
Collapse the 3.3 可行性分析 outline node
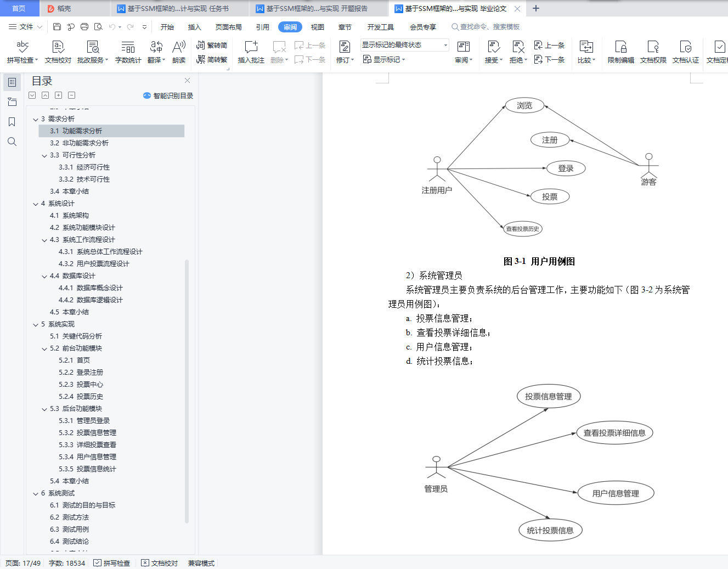(x=44, y=155)
